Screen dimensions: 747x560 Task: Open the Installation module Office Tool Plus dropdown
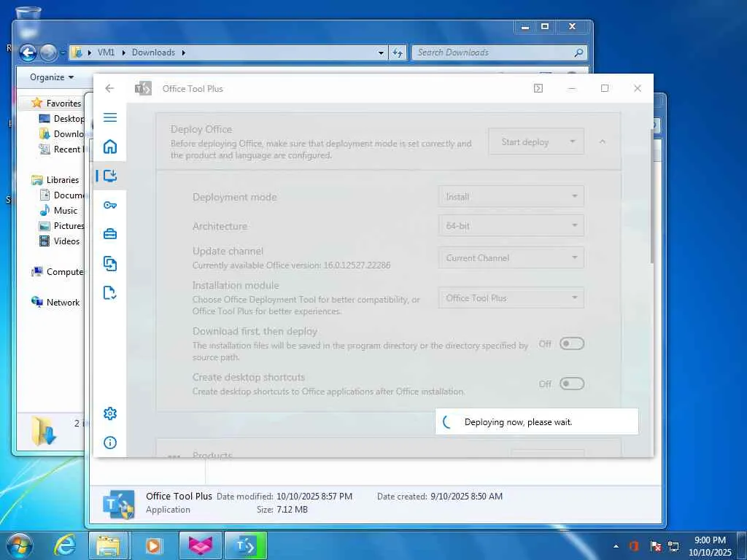point(511,297)
